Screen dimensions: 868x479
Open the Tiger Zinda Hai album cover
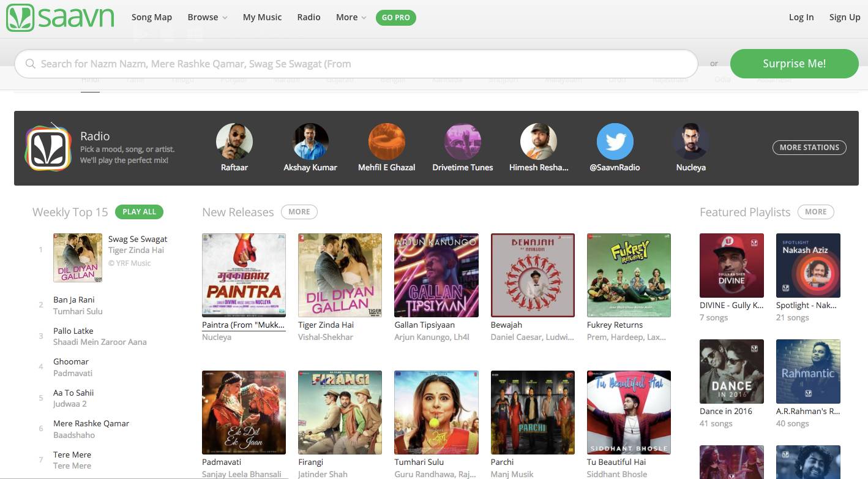click(x=340, y=275)
